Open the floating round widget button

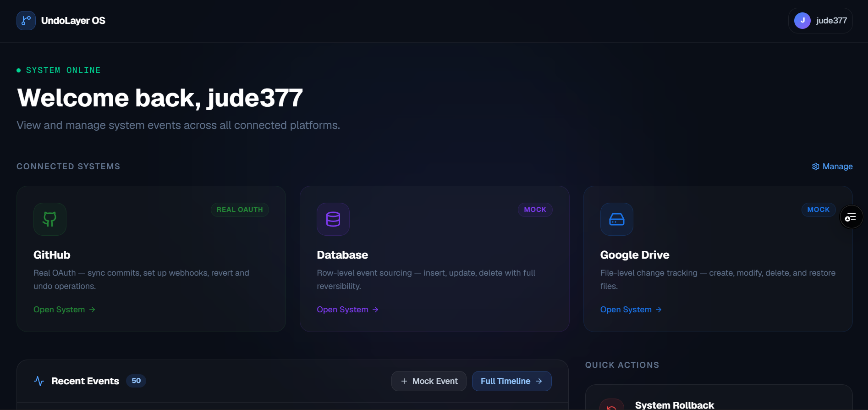point(851,217)
